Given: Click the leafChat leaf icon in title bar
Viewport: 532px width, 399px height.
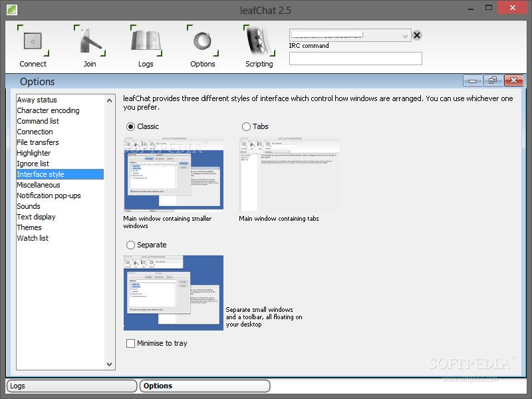Looking at the screenshot, I should 12,10.
